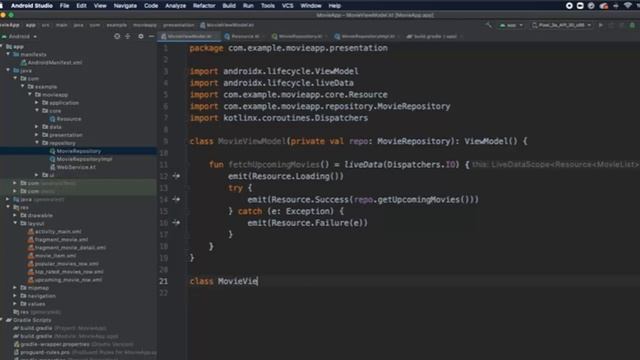This screenshot has width=640, height=360.
Task: Click the suspend arrow gutter icon on line 12
Action: tap(176, 176)
